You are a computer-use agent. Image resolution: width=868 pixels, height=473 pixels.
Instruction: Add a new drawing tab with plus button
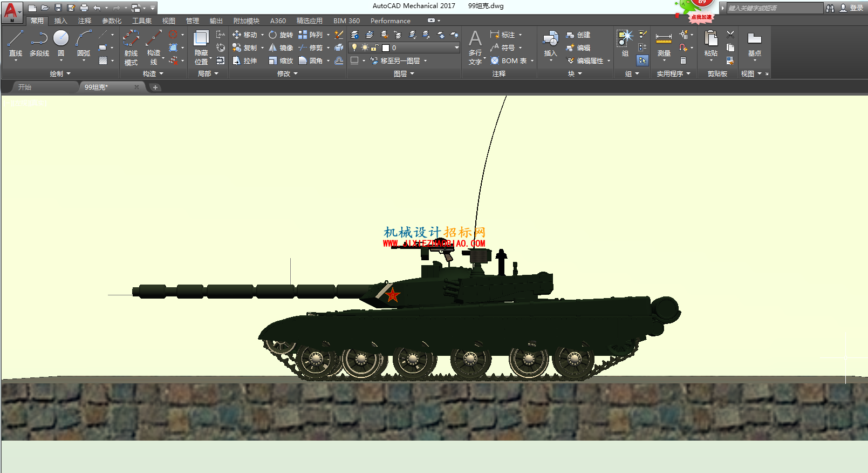pyautogui.click(x=155, y=87)
